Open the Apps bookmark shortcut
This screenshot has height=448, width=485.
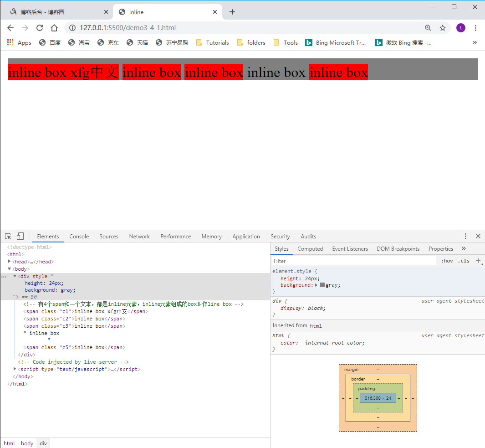click(19, 43)
